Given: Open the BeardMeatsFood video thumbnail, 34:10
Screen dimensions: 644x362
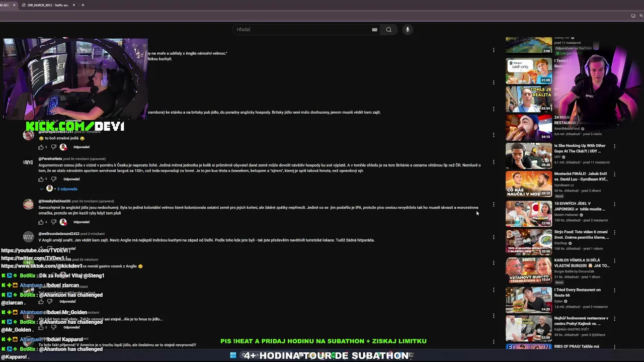Looking at the screenshot, I should coord(529,127).
